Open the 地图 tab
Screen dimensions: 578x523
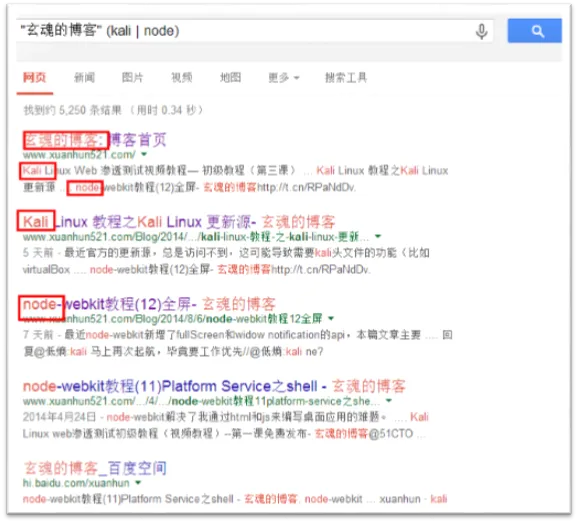(230, 78)
